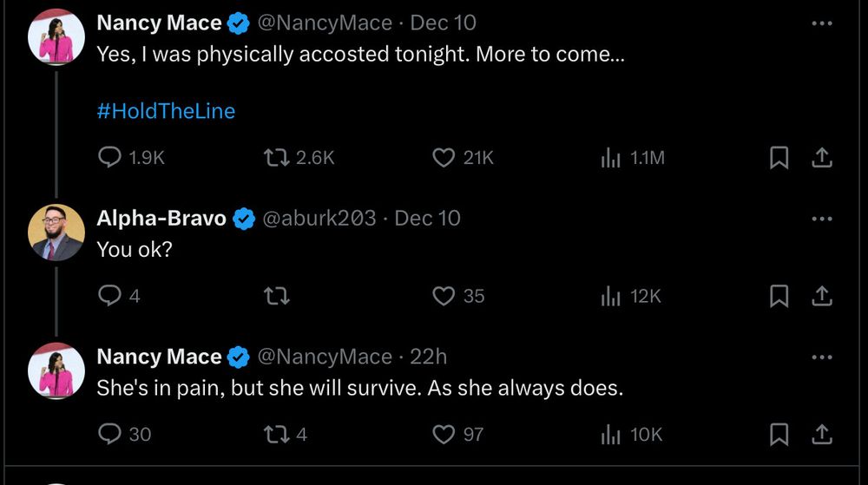Screen dimensions: 868x485
Task: Like the tweet with 21K likes
Action: point(444,157)
